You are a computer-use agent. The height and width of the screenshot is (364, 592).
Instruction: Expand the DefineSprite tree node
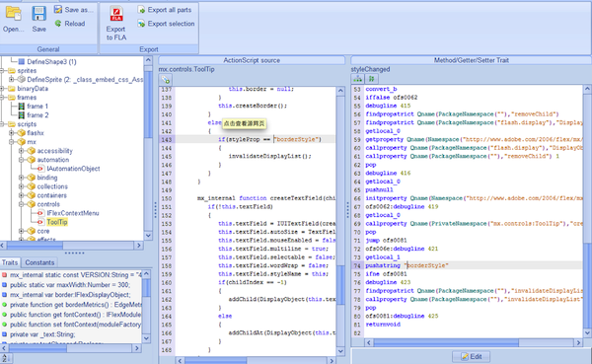[11, 79]
